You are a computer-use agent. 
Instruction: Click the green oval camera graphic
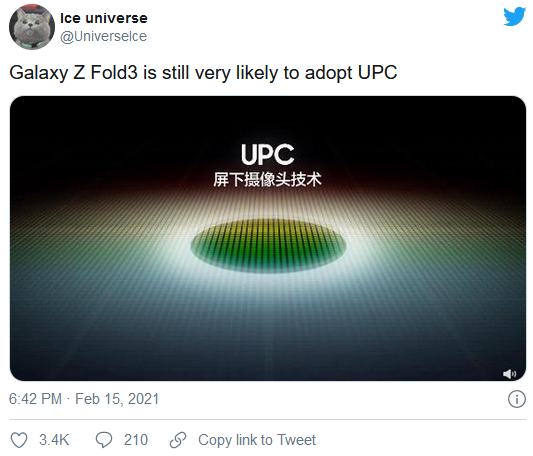click(x=268, y=246)
